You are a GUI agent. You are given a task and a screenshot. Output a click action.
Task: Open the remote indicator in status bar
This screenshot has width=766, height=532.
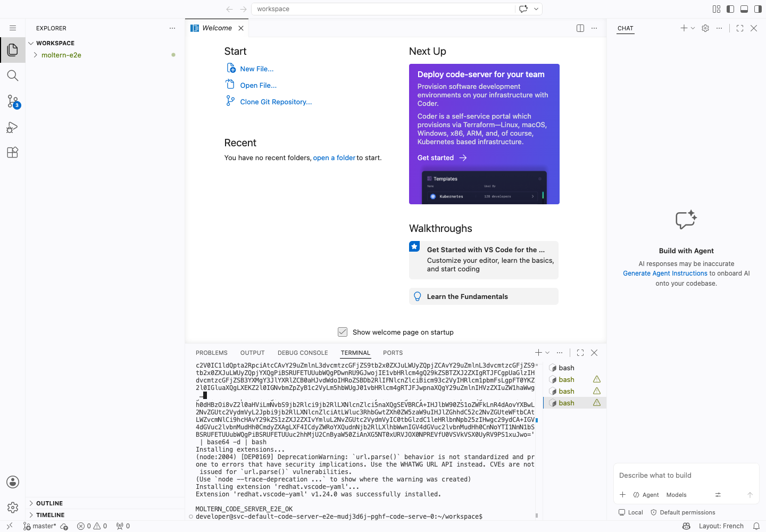9,526
